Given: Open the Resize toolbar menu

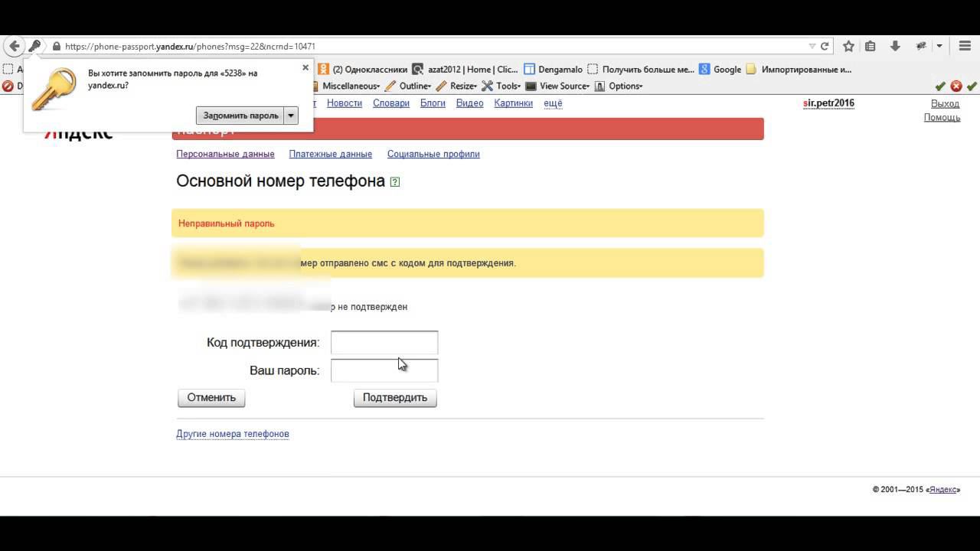Looking at the screenshot, I should (456, 86).
